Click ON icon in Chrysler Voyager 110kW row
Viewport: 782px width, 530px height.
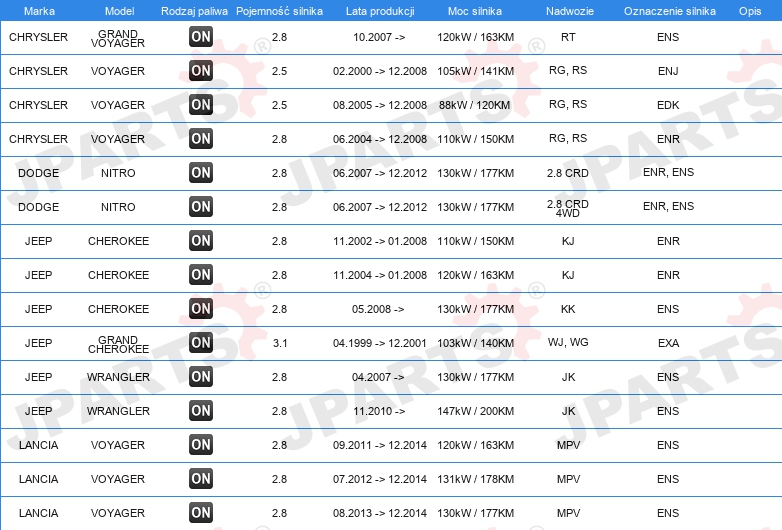pos(200,139)
